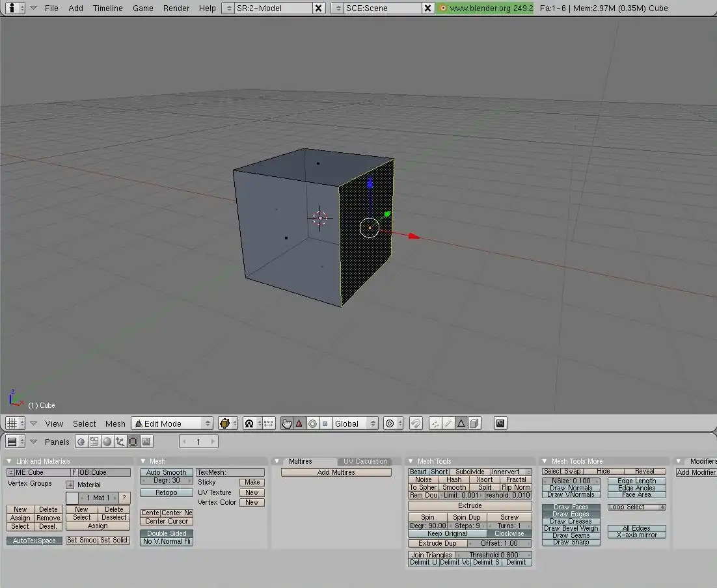This screenshot has height=588, width=717.
Task: Select the face select mode triangle icon
Action: click(461, 423)
